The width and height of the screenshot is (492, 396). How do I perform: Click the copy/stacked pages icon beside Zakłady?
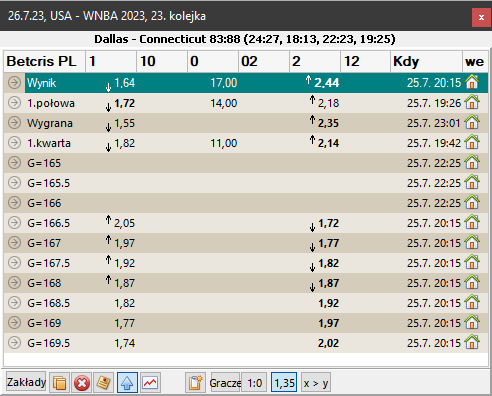(x=59, y=383)
